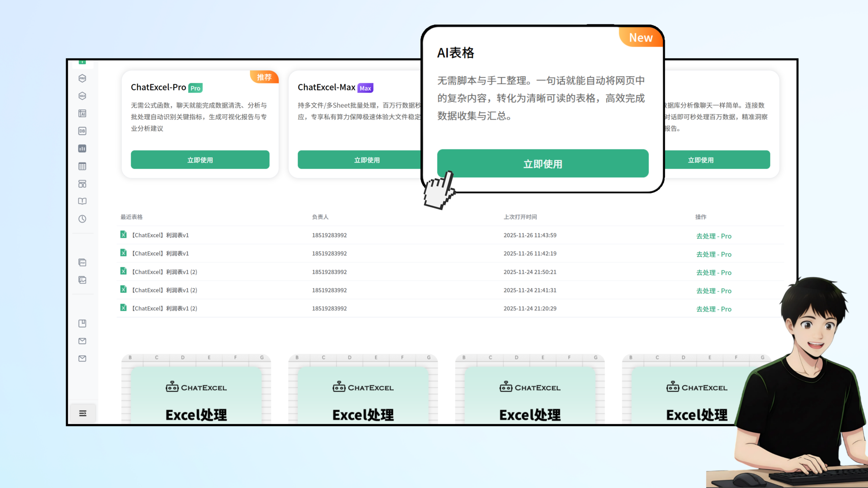Open first 【ChatExcel】利润表v1 file row

(x=160, y=235)
